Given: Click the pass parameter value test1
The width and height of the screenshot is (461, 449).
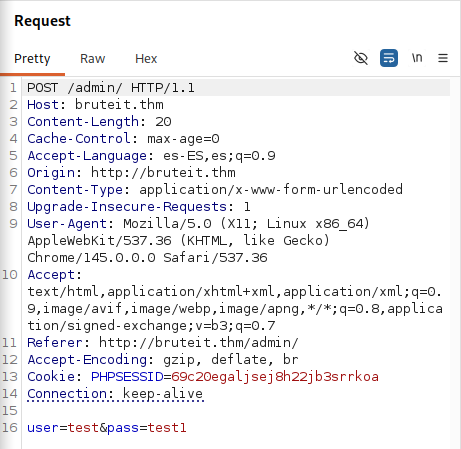Looking at the screenshot, I should 167,428.
